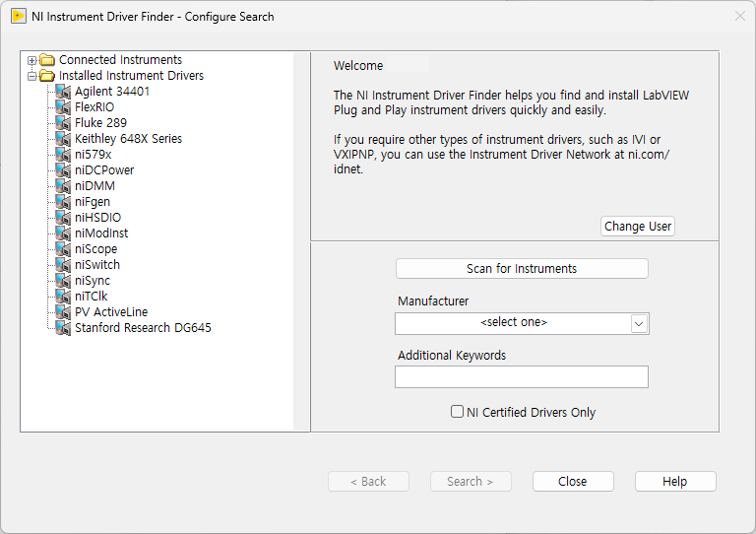The image size is (756, 534).
Task: Select the PV ActiveLine tree entry
Action: (111, 312)
